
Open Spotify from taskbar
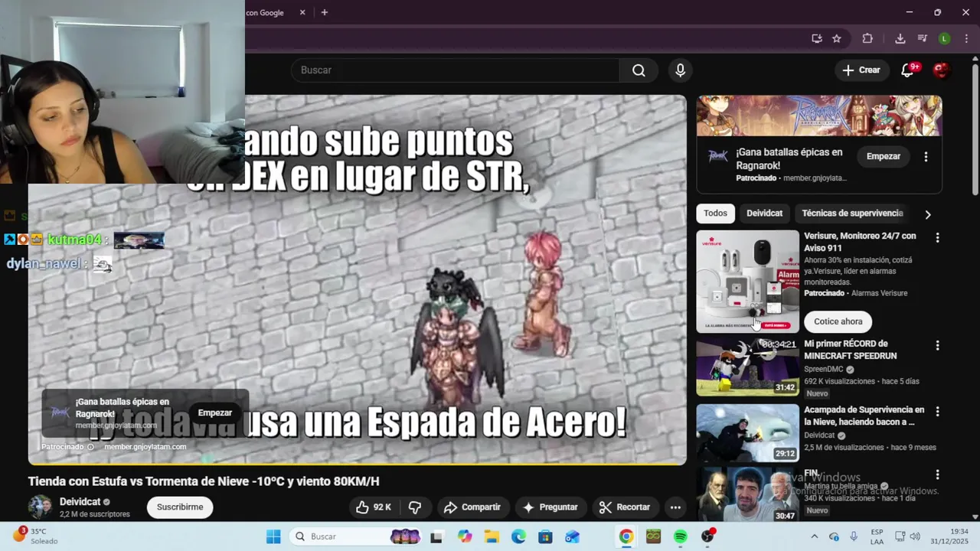tap(680, 536)
